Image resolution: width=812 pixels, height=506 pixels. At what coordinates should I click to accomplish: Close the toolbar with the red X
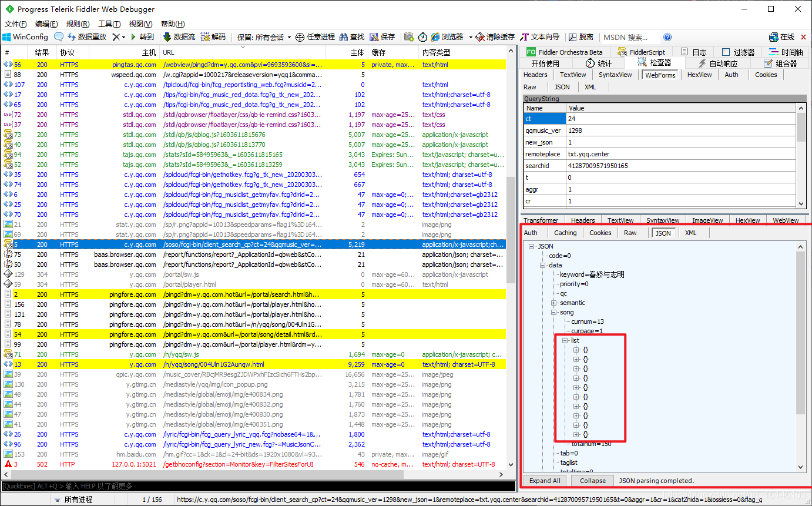click(x=804, y=37)
